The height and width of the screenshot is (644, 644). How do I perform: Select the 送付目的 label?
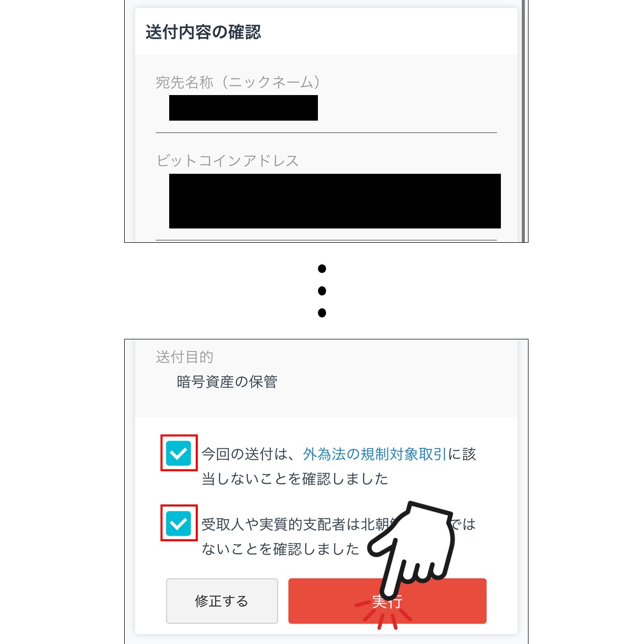tap(185, 357)
